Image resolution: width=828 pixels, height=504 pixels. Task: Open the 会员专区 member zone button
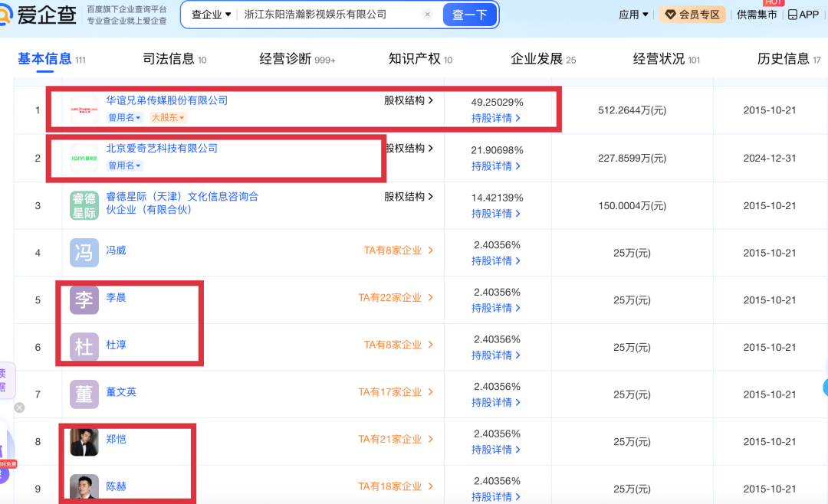point(692,15)
